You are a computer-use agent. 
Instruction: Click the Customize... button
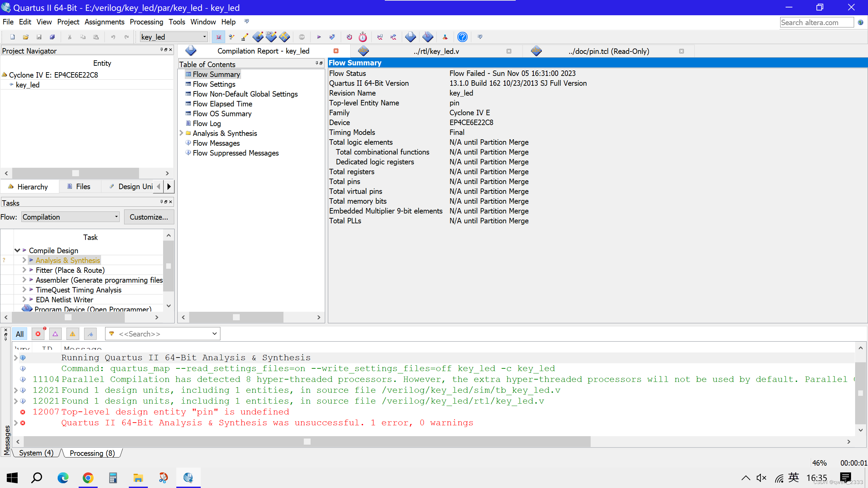149,217
